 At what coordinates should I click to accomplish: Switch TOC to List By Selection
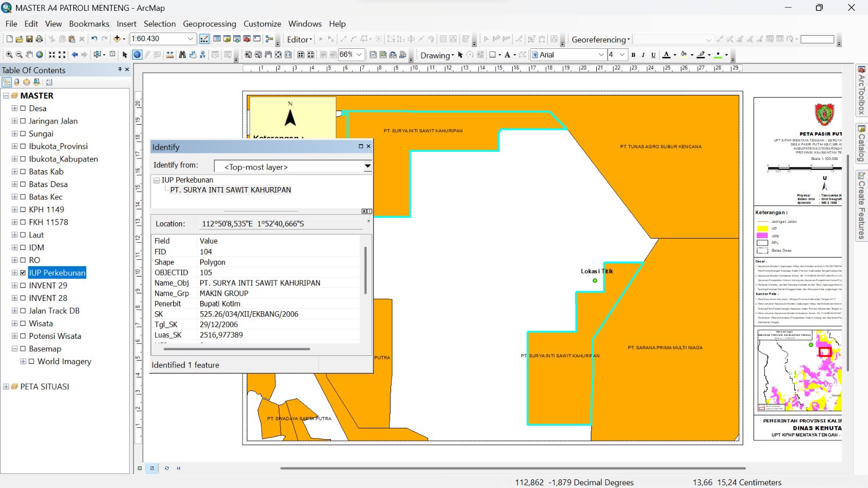(x=36, y=82)
